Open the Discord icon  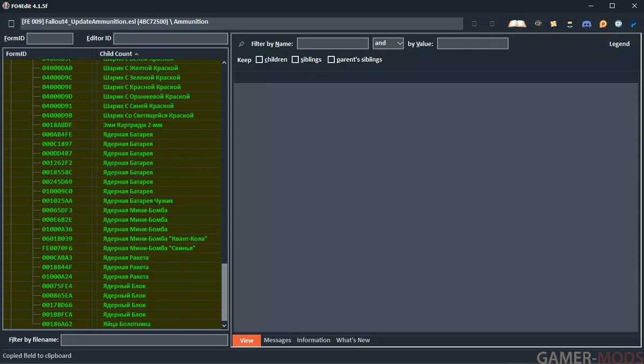[x=587, y=24]
